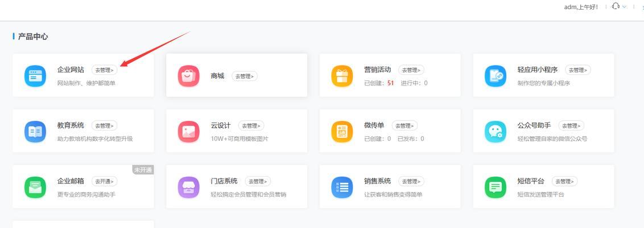Click 营销活动 已创建 count 51

point(391,83)
